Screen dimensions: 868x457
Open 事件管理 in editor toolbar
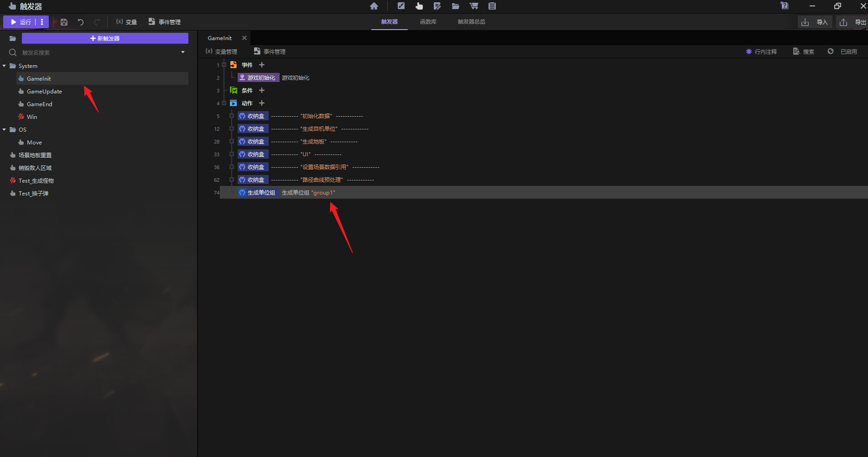pyautogui.click(x=270, y=51)
